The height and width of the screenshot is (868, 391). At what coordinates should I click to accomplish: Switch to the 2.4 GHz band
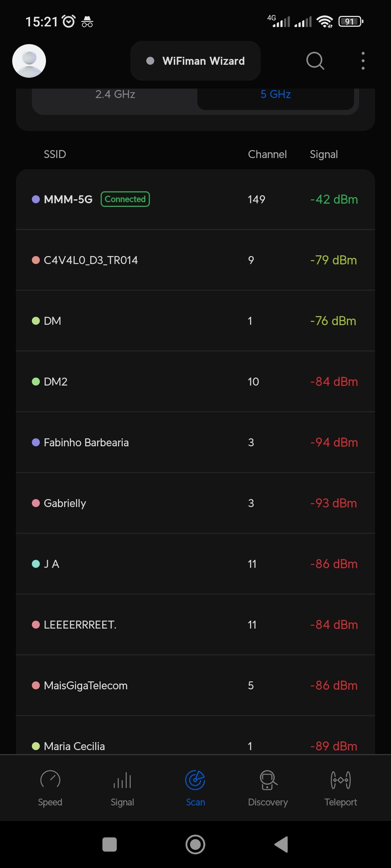(x=115, y=95)
